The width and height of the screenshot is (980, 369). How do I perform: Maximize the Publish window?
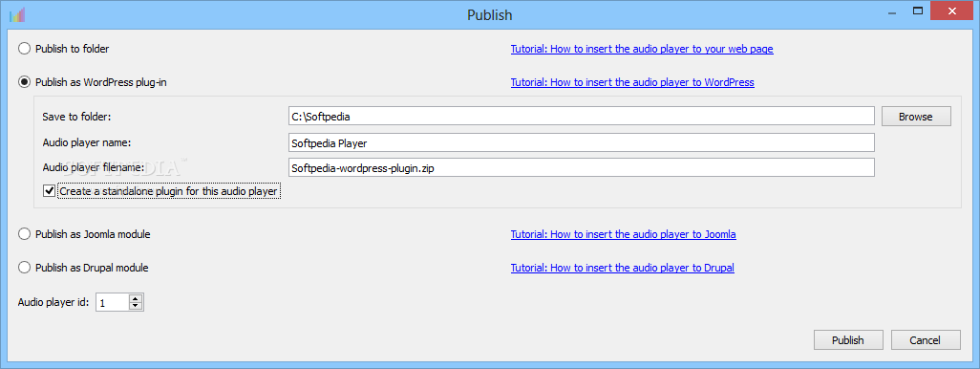[x=918, y=11]
